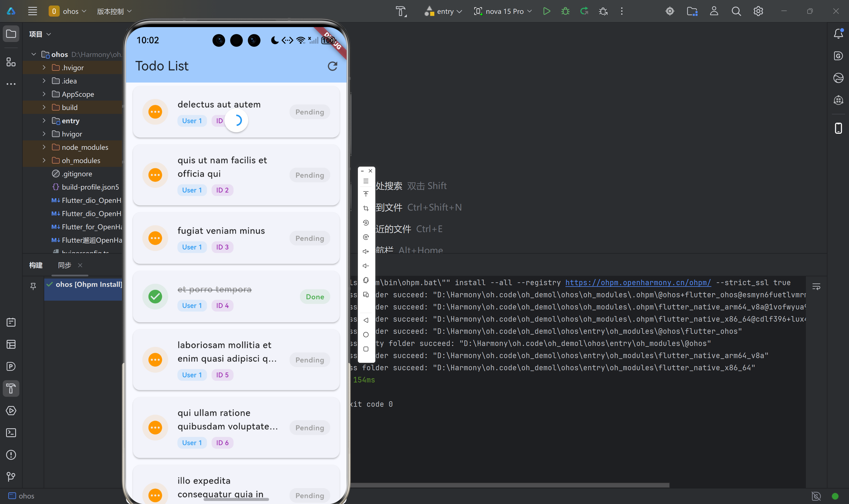Click the green Run button in toolbar
Screen dimensions: 849x504
click(546, 11)
